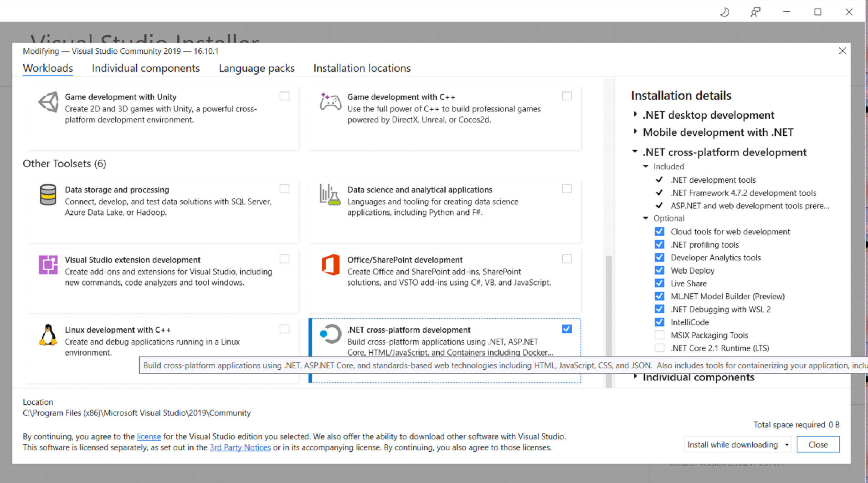This screenshot has width=868, height=483.
Task: Open the feedback icon in title bar
Action: click(x=755, y=12)
